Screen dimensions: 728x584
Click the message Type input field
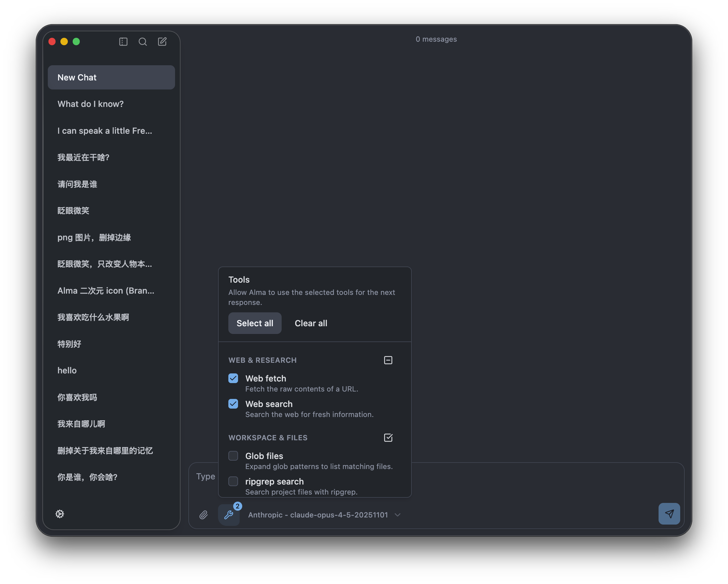(x=205, y=476)
